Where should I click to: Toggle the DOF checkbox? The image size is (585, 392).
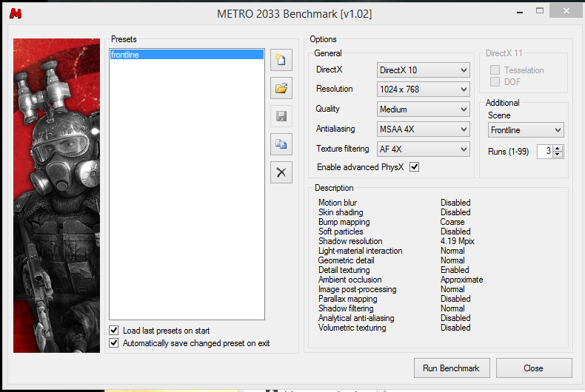coord(495,82)
